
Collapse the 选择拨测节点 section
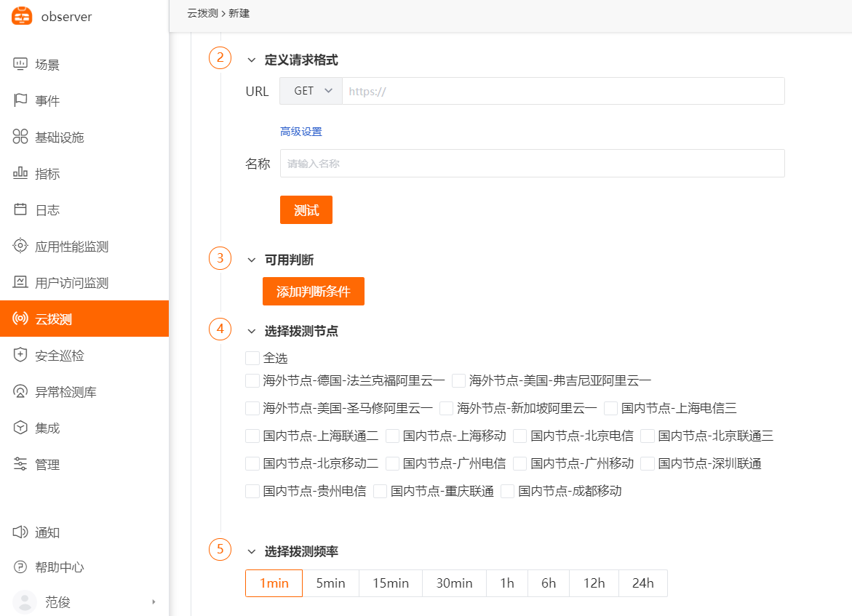(252, 331)
